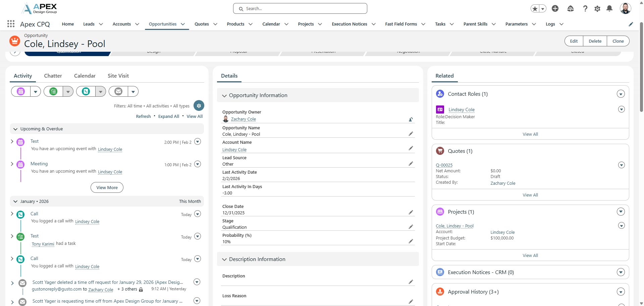Open the Site Visit tab
644x306 pixels.
[118, 76]
